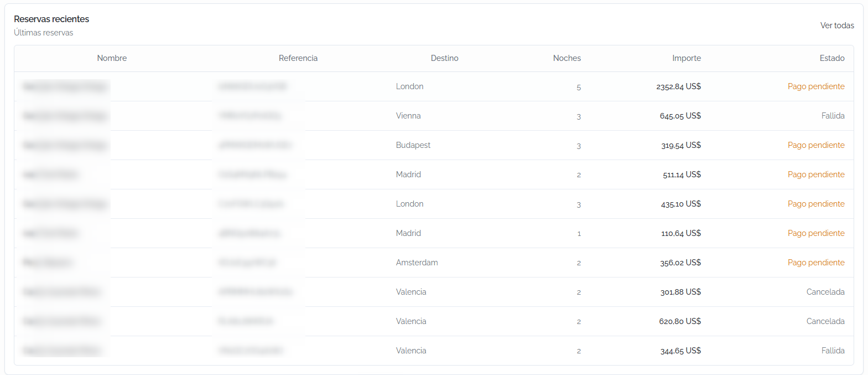
Task: Click the blurred name in the Amsterdam row
Action: point(48,263)
